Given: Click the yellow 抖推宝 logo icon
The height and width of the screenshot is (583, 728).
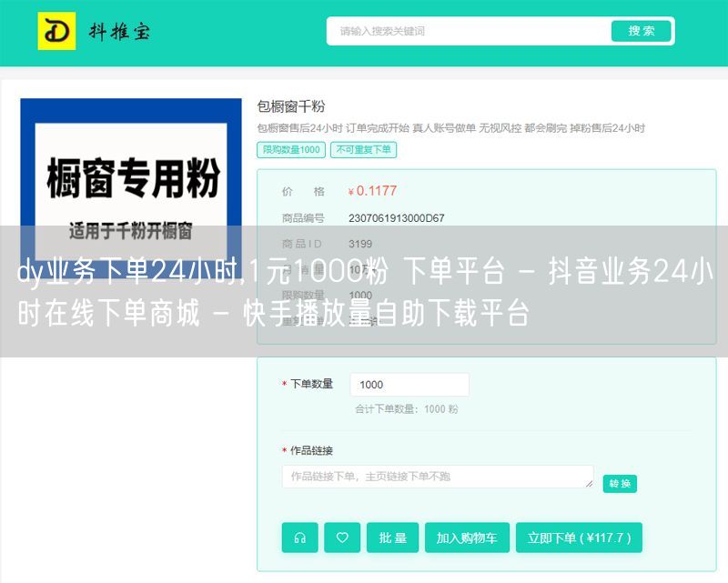Looking at the screenshot, I should coord(56,31).
